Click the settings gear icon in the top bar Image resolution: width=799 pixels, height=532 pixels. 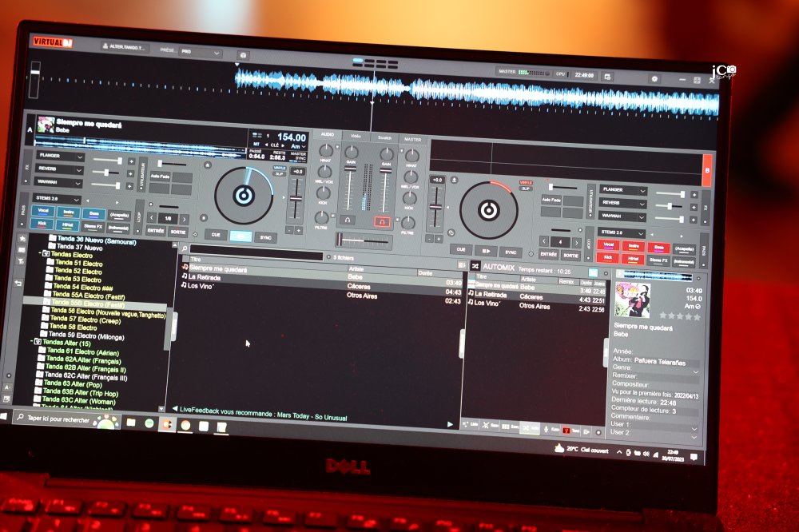[654, 78]
